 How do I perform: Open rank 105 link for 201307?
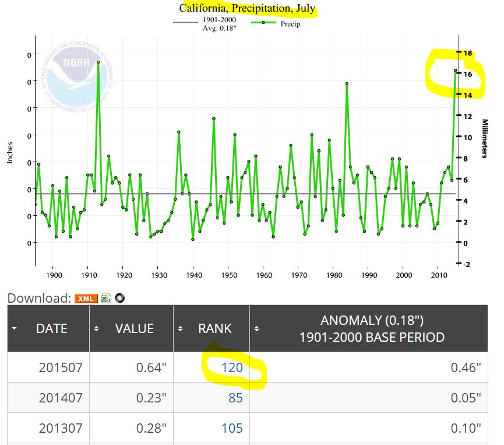point(232,429)
